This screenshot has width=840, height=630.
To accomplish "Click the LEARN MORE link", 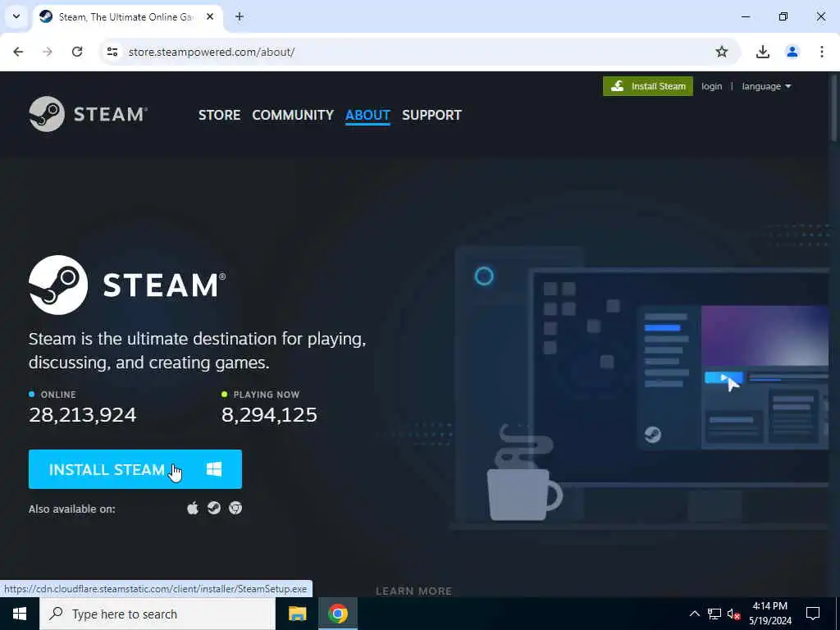I will click(413, 591).
